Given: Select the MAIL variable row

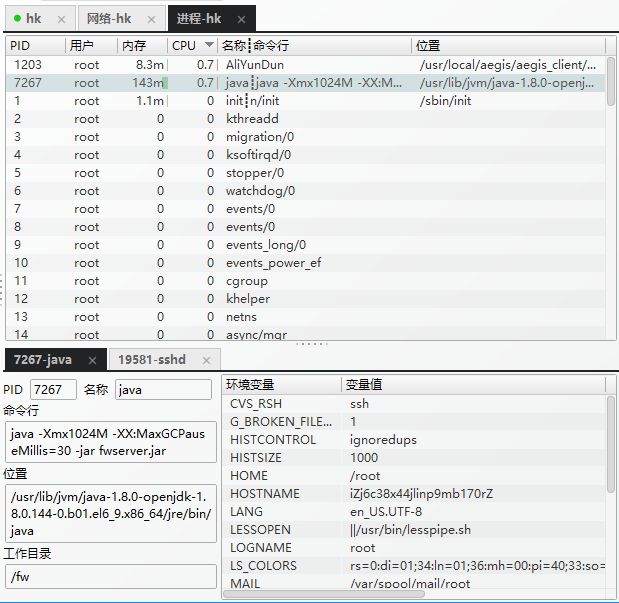Looking at the screenshot, I should point(415,583).
